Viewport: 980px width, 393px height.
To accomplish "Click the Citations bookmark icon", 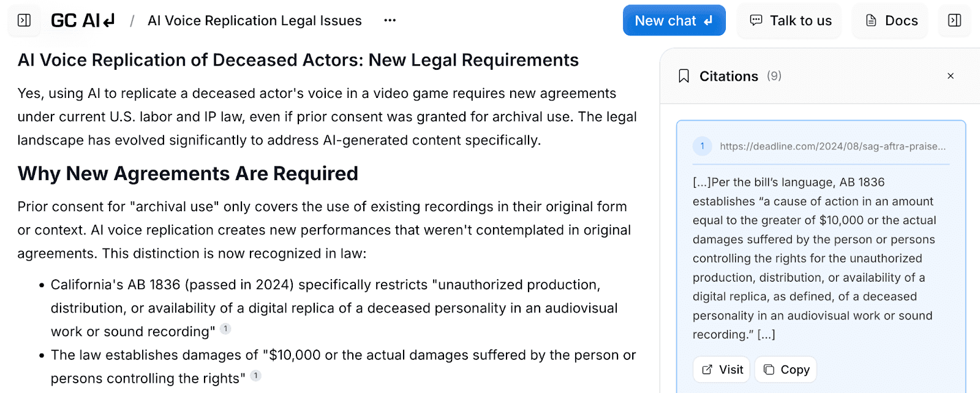I will coord(684,77).
